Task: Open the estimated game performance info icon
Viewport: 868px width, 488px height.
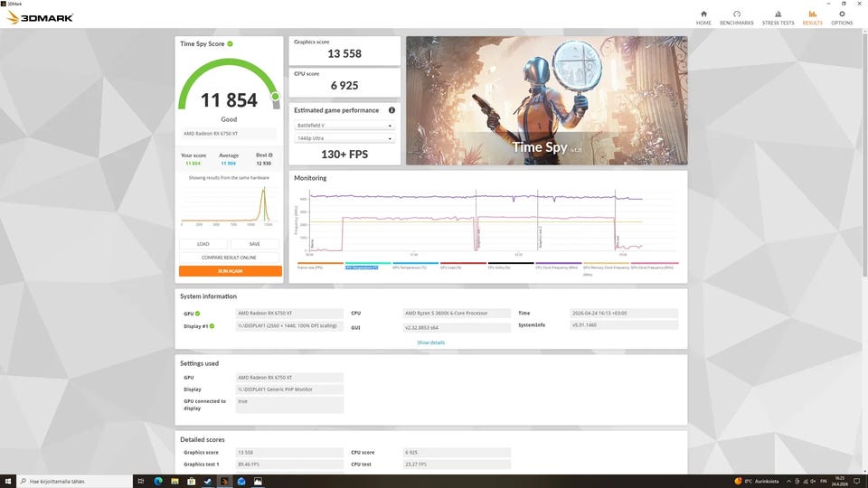Action: [x=392, y=110]
